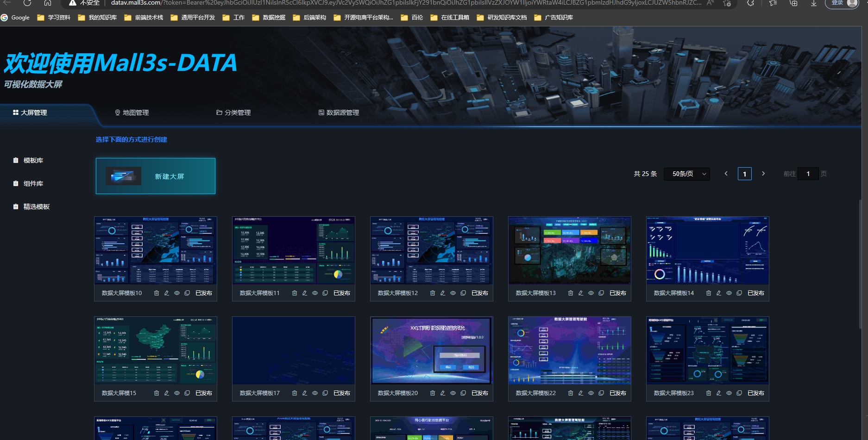Open the Google bookmark
Image resolution: width=868 pixels, height=440 pixels.
[x=15, y=18]
